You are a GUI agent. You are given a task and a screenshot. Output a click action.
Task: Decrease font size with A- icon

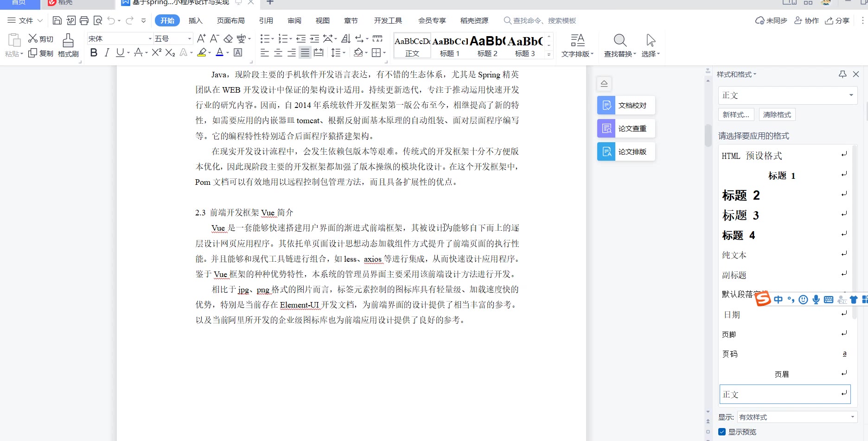(214, 38)
